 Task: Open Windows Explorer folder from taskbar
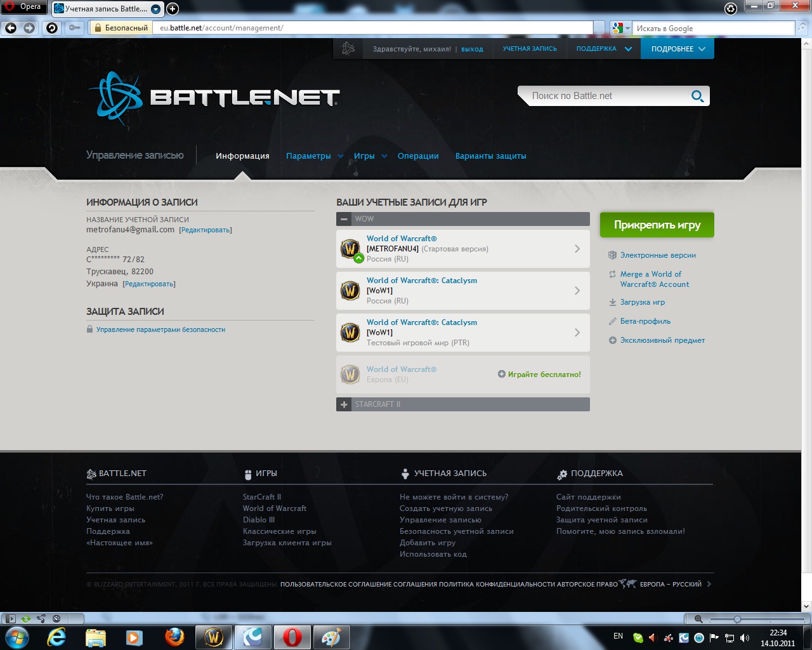[95, 637]
